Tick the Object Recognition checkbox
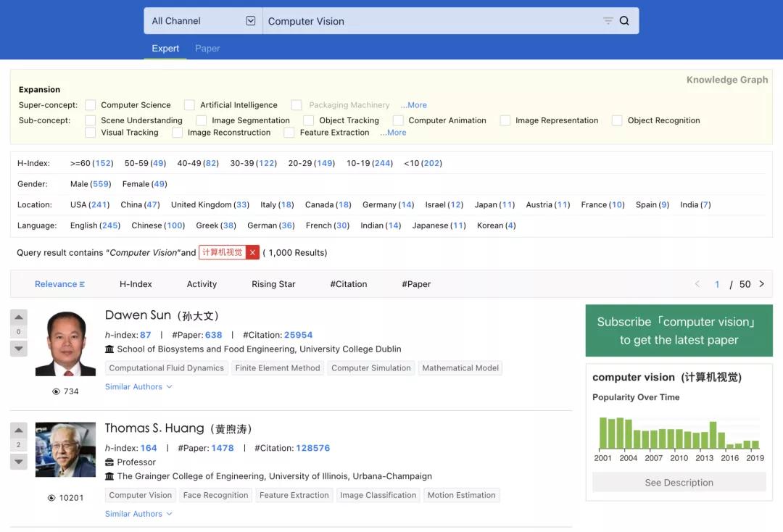This screenshot has height=532, width=783. point(617,120)
